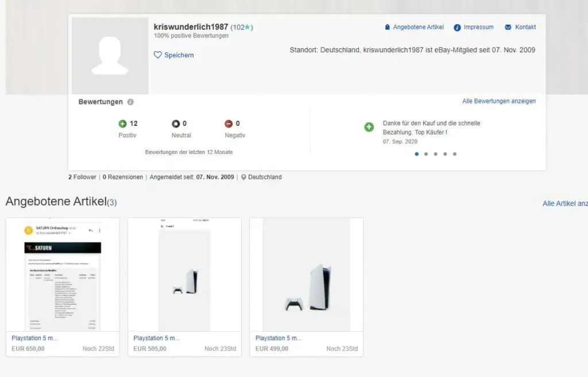
Task: Open the username kriswunderlich1987 link
Action: [x=191, y=27]
